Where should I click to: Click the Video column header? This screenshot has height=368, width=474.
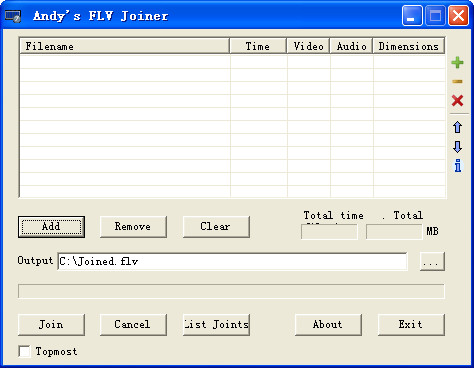(308, 46)
